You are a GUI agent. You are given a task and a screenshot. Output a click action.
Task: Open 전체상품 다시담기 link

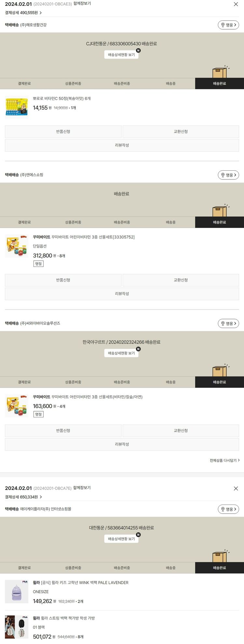pyautogui.click(x=224, y=460)
